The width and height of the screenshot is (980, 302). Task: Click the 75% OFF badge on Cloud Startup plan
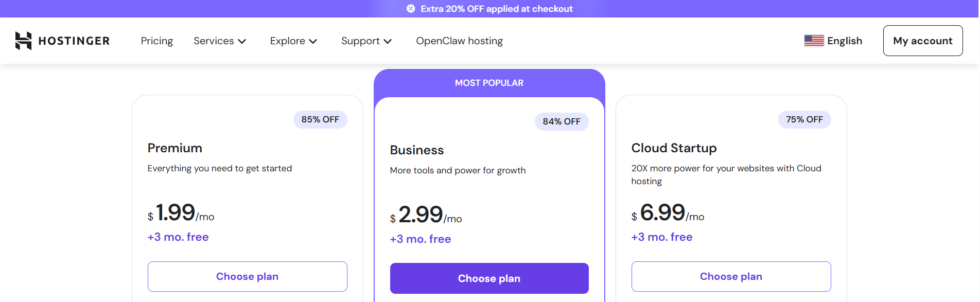tap(804, 119)
